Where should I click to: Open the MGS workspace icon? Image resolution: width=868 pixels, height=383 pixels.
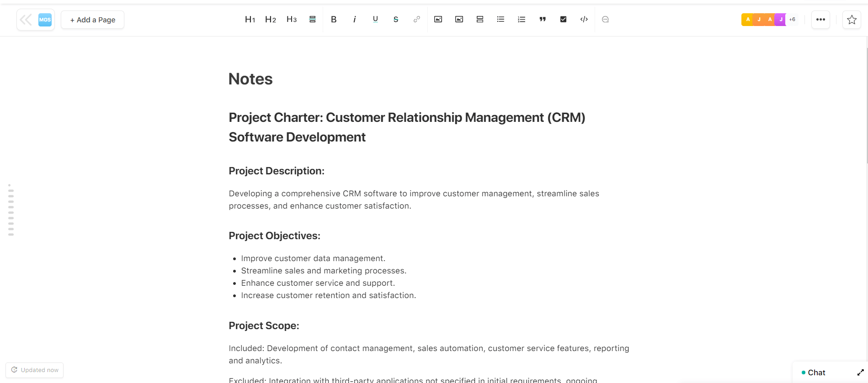45,20
